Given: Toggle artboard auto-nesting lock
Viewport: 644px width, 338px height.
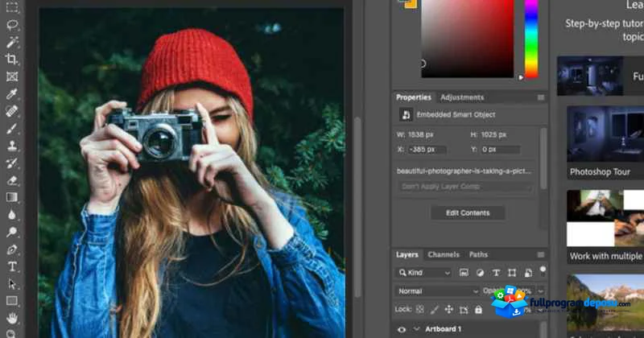Looking at the screenshot, I should coord(464,309).
